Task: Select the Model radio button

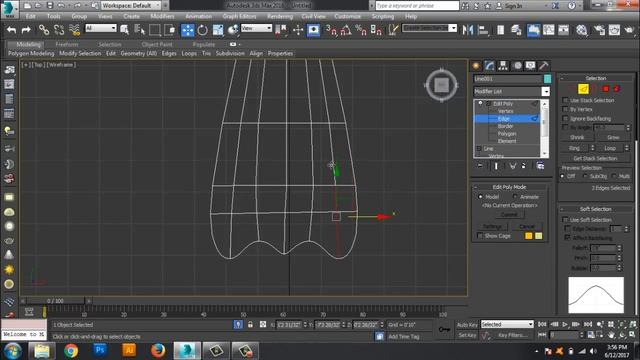Action: tap(480, 197)
